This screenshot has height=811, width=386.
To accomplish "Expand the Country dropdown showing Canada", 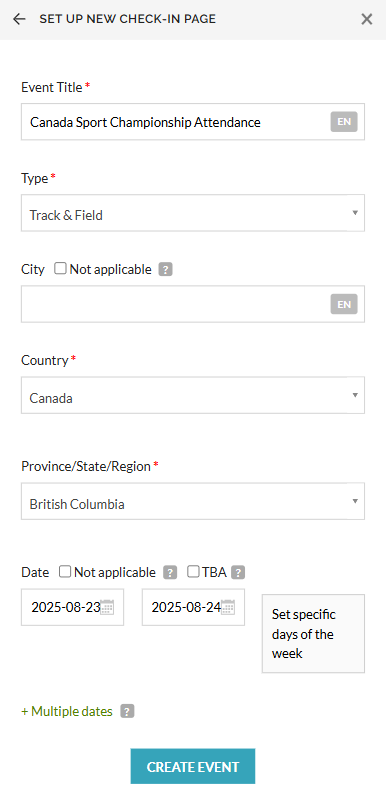I will click(192, 395).
